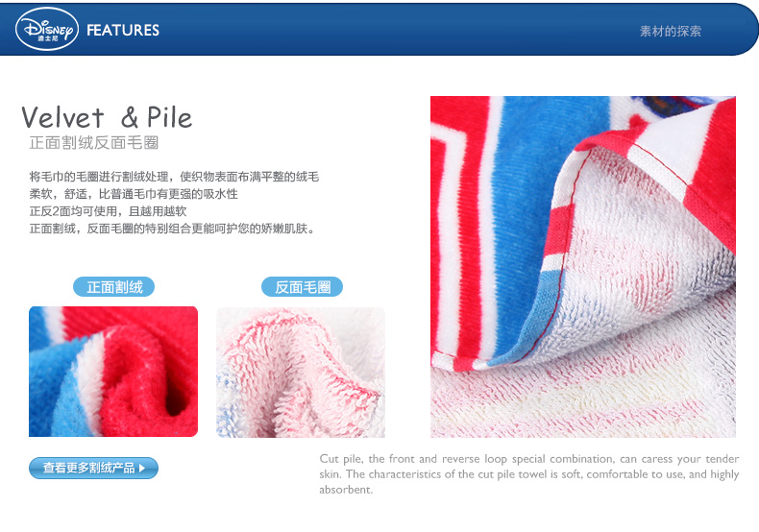Click the Velvet & Pile title
This screenshot has height=532, width=759.
107,117
